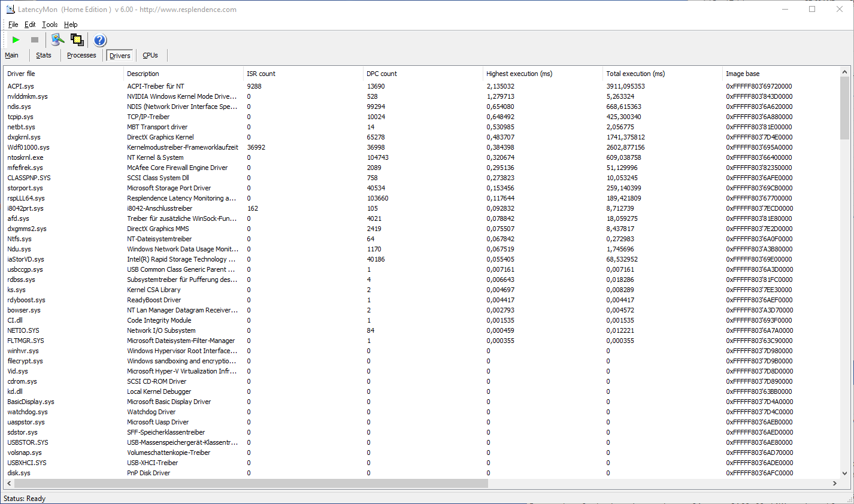Select the winhvr.sys row
The height and width of the screenshot is (504, 854).
(x=422, y=351)
